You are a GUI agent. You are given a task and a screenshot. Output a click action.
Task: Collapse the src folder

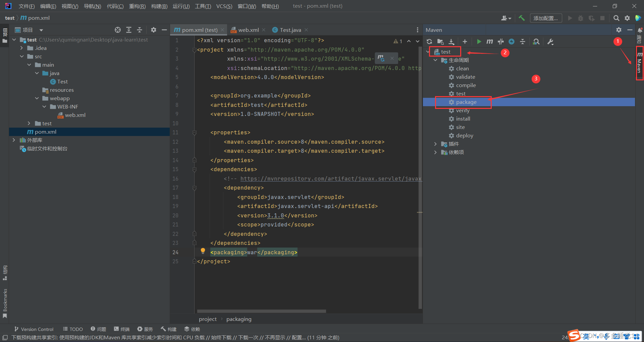(x=22, y=56)
